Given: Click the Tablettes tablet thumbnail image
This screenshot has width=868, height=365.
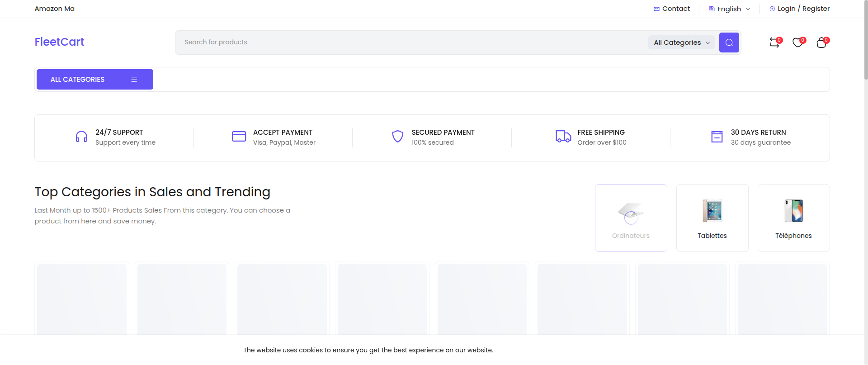Looking at the screenshot, I should point(712,211).
